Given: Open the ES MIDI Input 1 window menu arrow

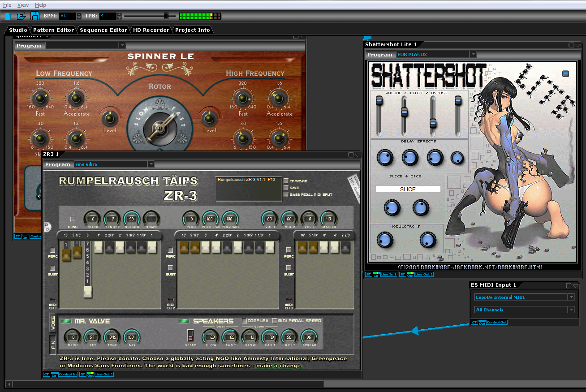Looking at the screenshot, I should tap(576, 285).
